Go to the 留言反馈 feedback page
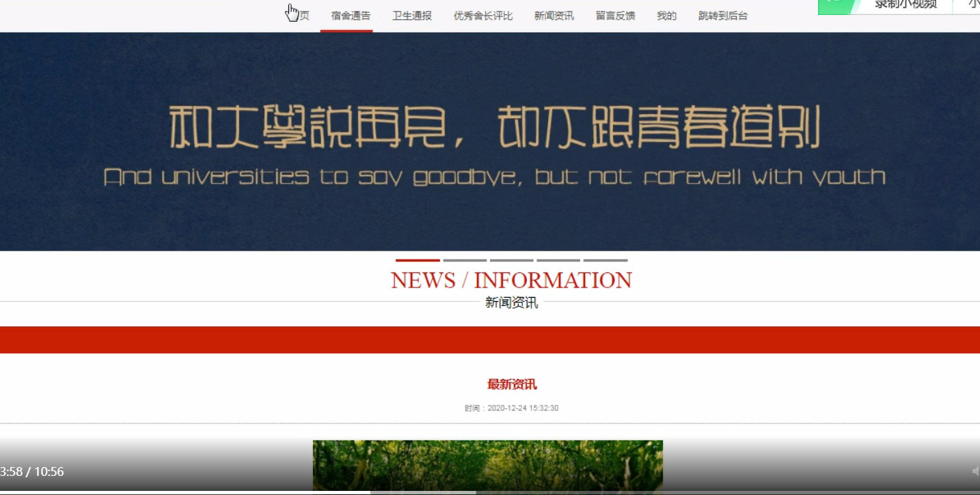Screen dimensions: 980x495 coord(615,15)
